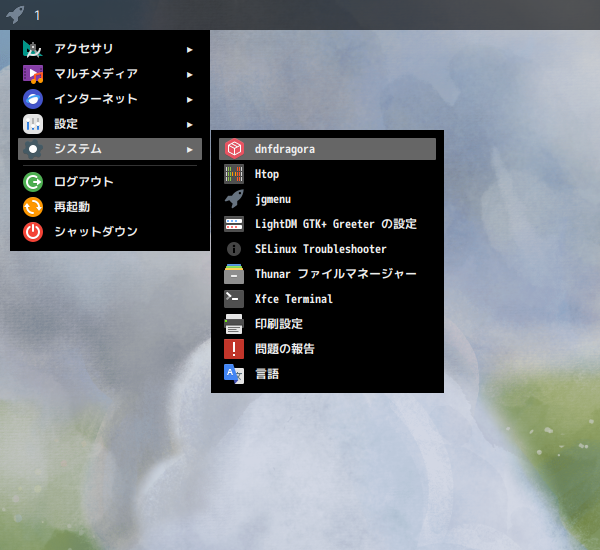Open the マルチメディア menu entry
The height and width of the screenshot is (550, 600).
(110, 74)
